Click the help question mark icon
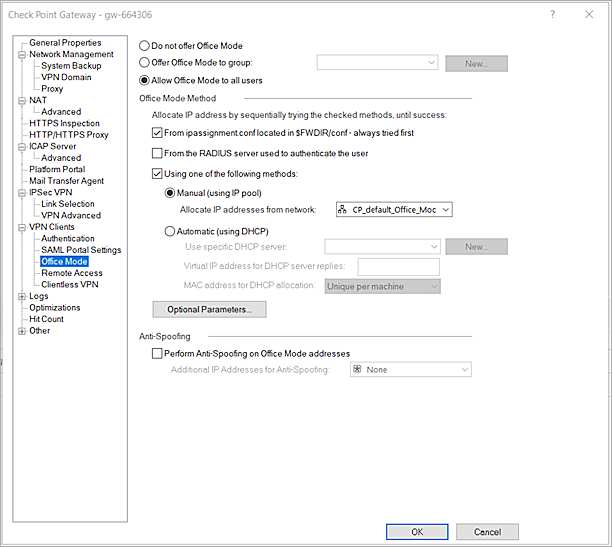This screenshot has width=612, height=547. click(x=552, y=14)
